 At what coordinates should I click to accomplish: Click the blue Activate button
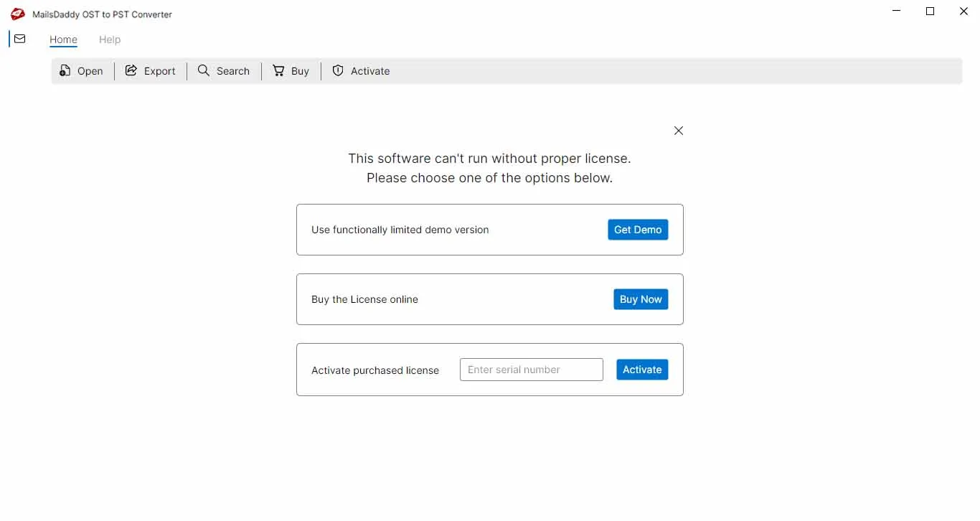642,370
